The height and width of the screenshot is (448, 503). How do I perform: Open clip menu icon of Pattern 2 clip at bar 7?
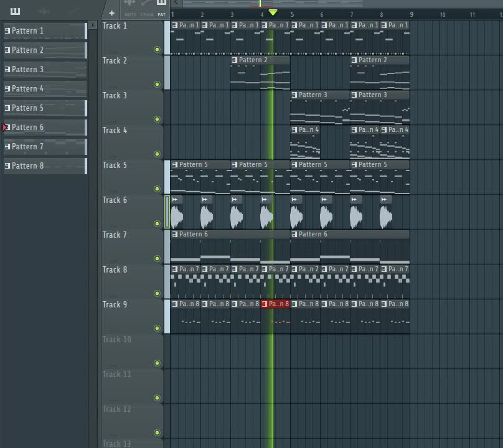click(x=354, y=60)
